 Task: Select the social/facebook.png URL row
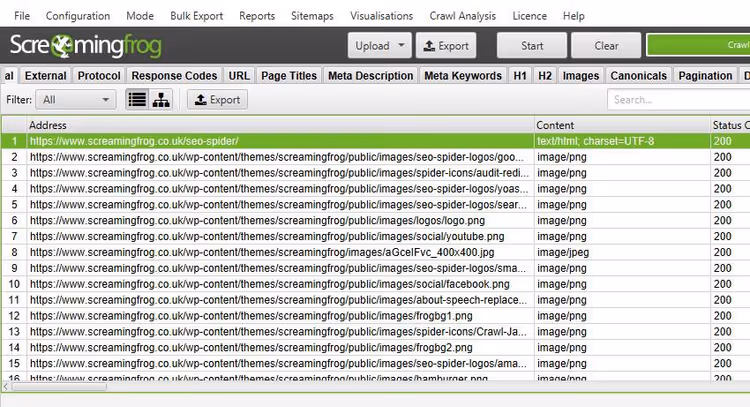(375, 284)
